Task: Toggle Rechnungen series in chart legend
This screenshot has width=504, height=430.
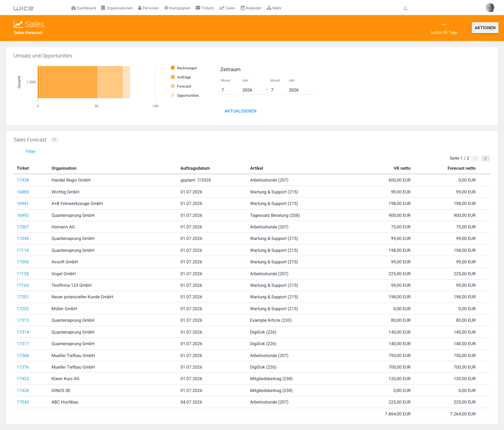Action: coord(184,68)
